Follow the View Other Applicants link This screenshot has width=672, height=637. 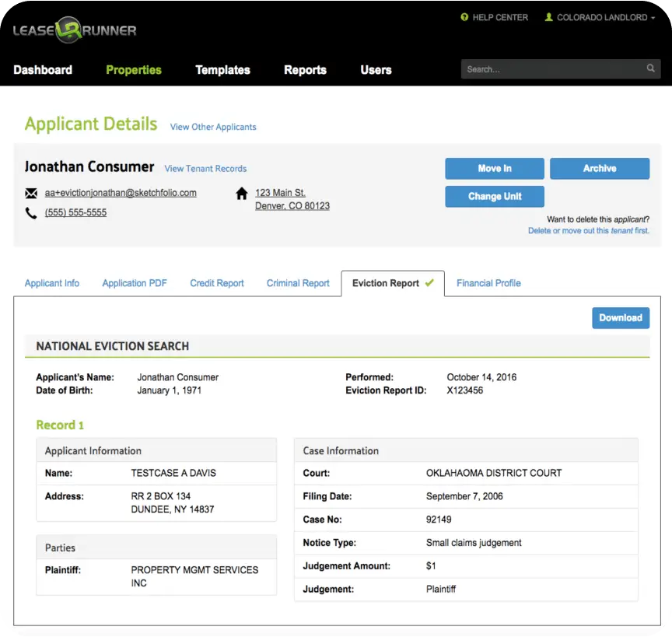(x=213, y=127)
